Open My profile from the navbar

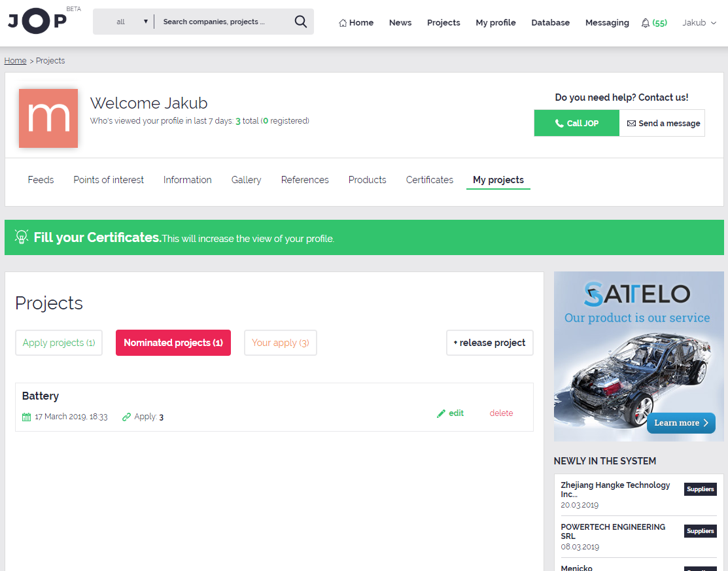click(495, 23)
